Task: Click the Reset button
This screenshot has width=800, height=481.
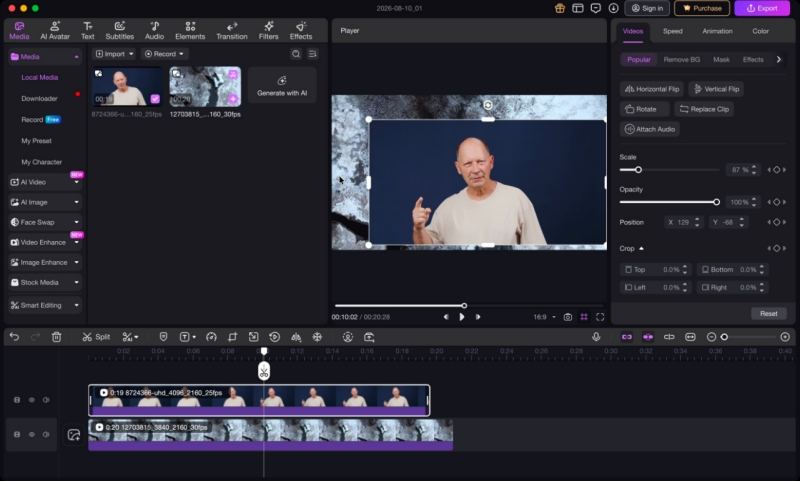Action: coord(768,313)
